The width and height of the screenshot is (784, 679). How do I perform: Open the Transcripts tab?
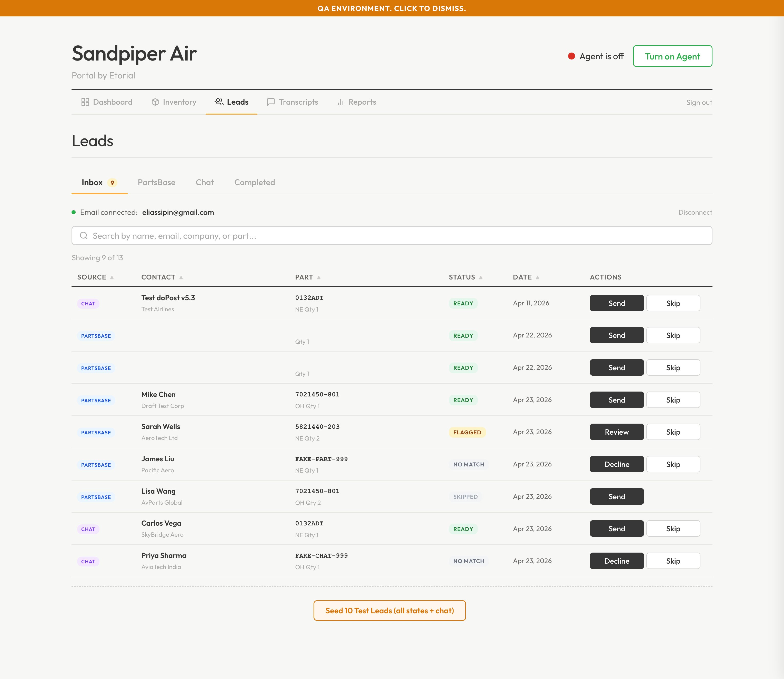click(x=292, y=102)
